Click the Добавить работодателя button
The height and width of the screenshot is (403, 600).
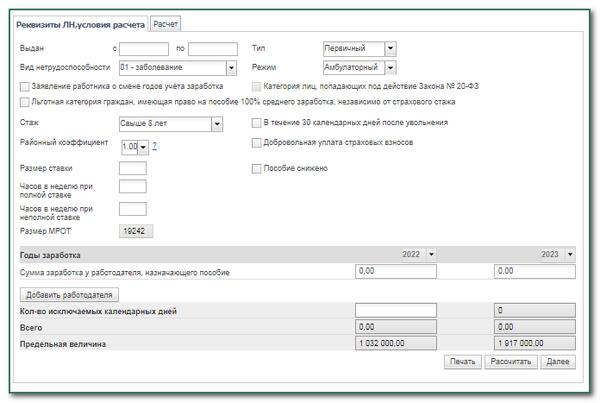70,295
